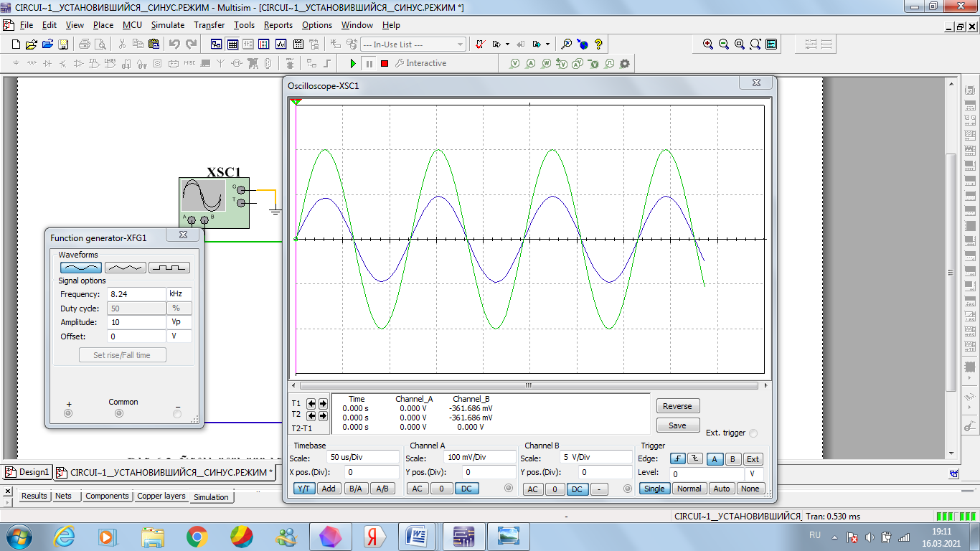The width and height of the screenshot is (980, 551).
Task: Click the Cut scissors icon
Action: coord(122,44)
